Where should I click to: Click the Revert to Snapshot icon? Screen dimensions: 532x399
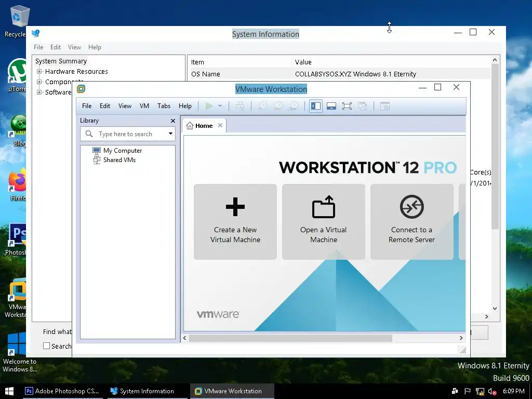tap(278, 106)
